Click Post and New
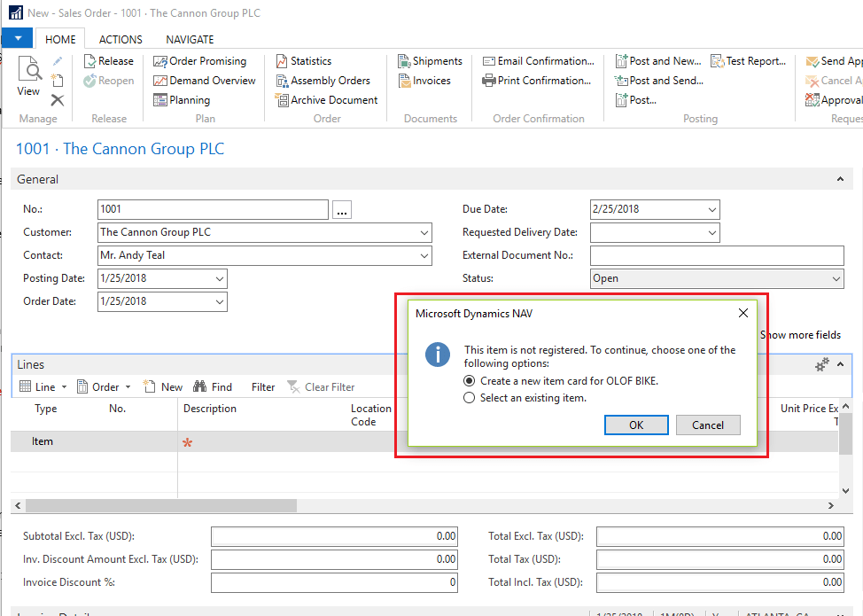The width and height of the screenshot is (863, 616). (x=658, y=61)
